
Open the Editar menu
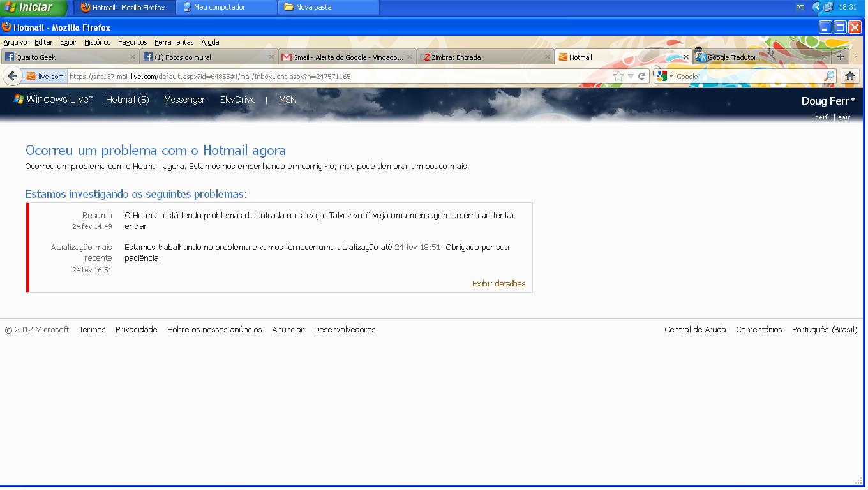43,42
